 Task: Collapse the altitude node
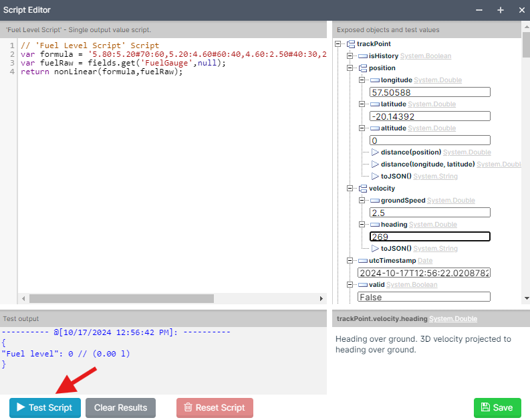pos(362,128)
